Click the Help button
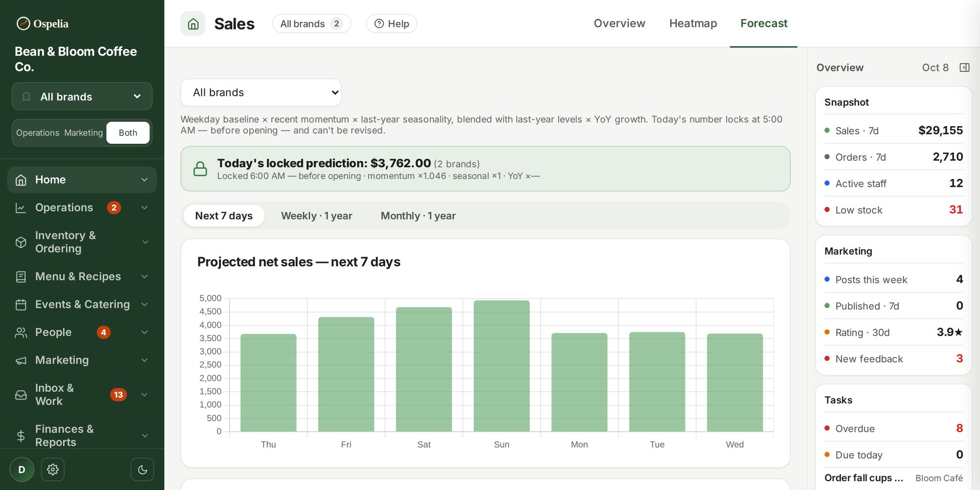The image size is (980, 490). click(392, 23)
